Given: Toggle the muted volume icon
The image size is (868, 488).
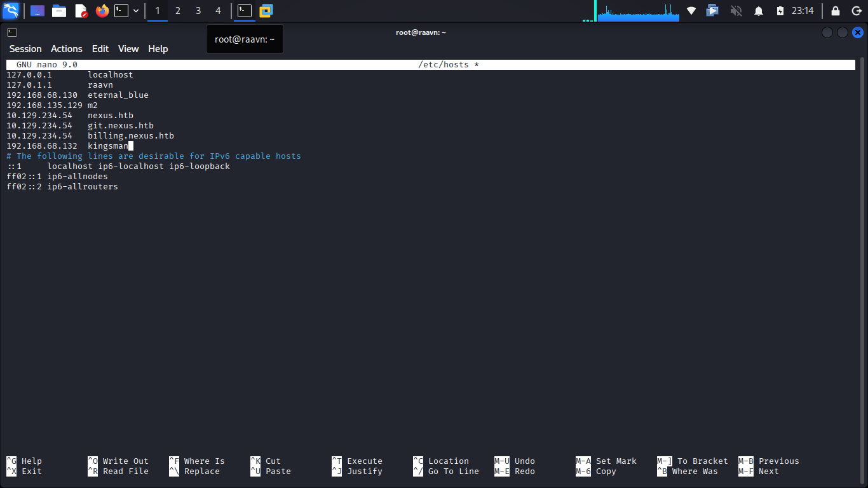Looking at the screenshot, I should pos(736,11).
